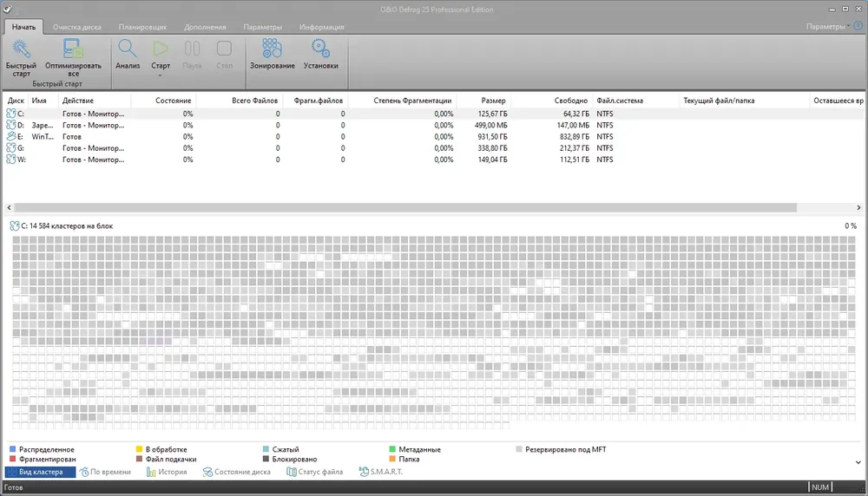Expand the Старт button dropdown arrow
This screenshot has width=868, height=496.
(x=161, y=75)
